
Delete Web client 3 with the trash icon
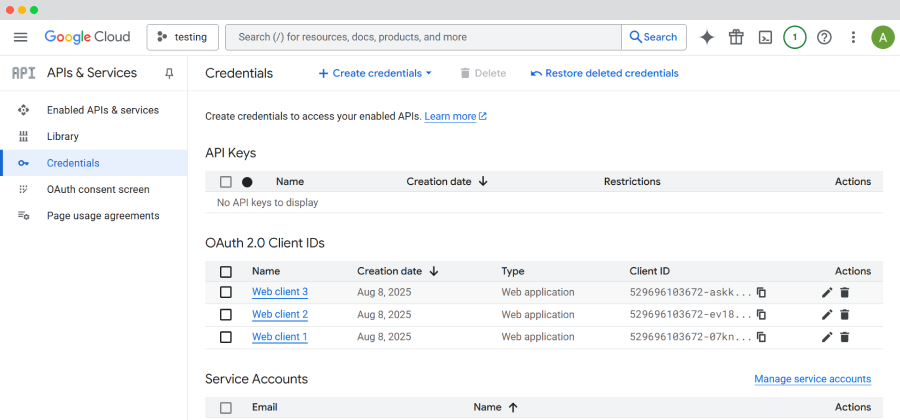[844, 293]
